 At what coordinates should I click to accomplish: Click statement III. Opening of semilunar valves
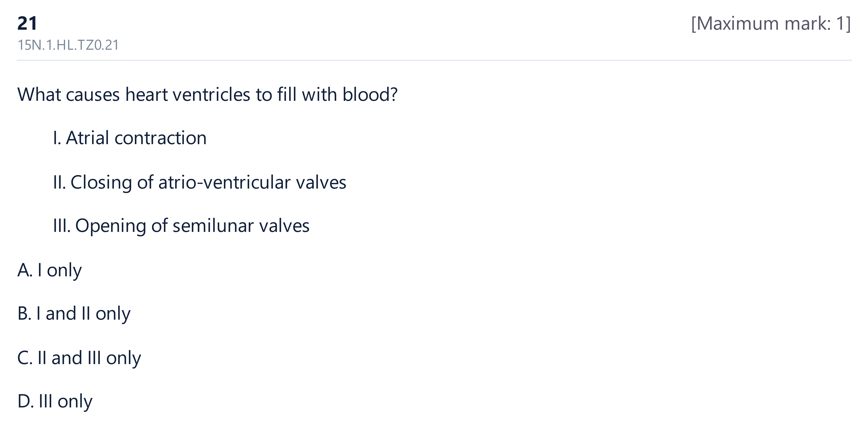tap(181, 226)
